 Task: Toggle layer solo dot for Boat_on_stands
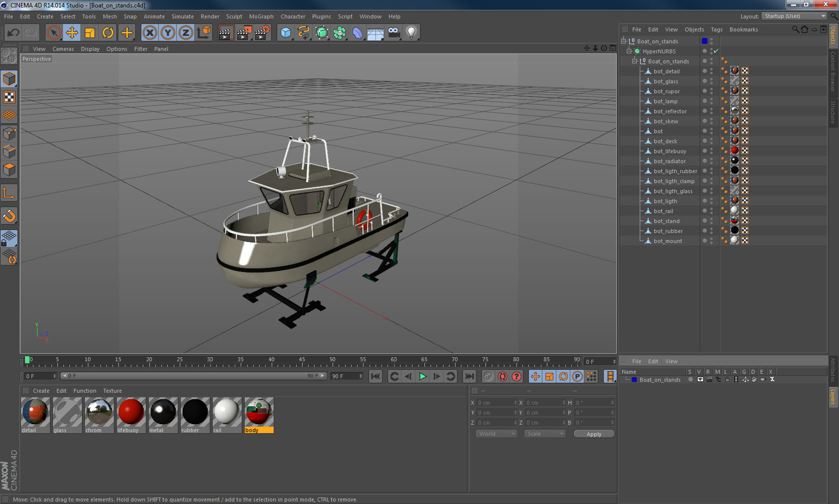[691, 379]
